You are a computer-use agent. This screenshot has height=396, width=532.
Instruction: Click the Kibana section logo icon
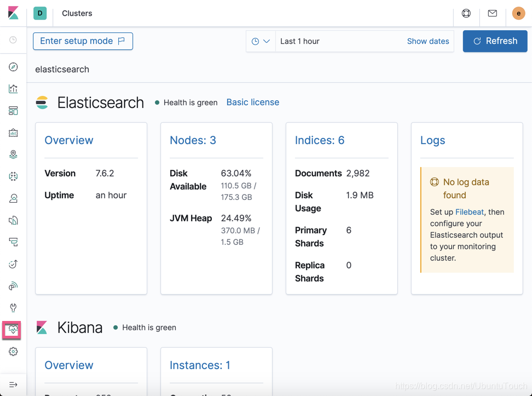42,328
